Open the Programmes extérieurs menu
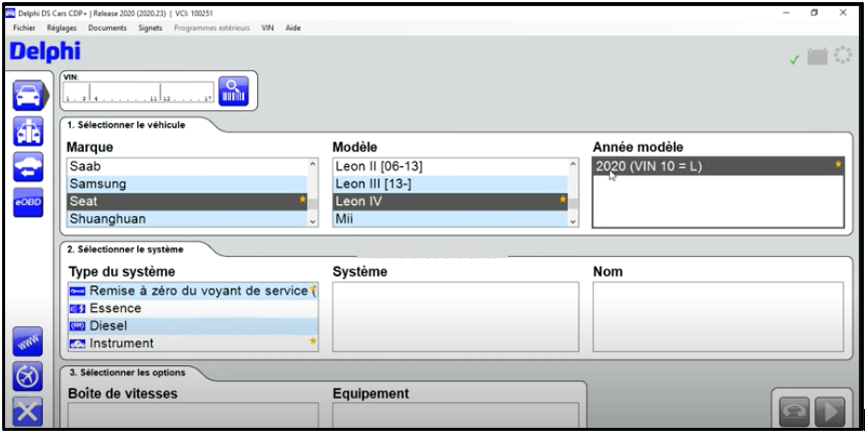Image resolution: width=866 pixels, height=432 pixels. tap(212, 28)
